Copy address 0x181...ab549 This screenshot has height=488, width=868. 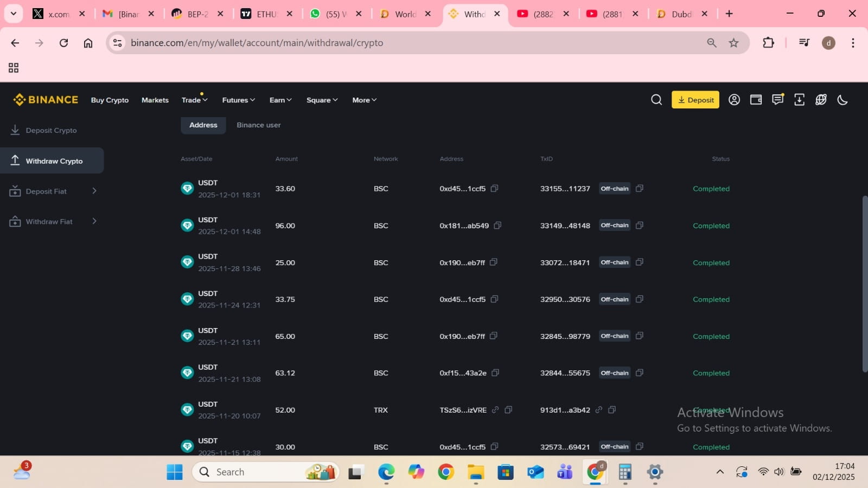497,226
